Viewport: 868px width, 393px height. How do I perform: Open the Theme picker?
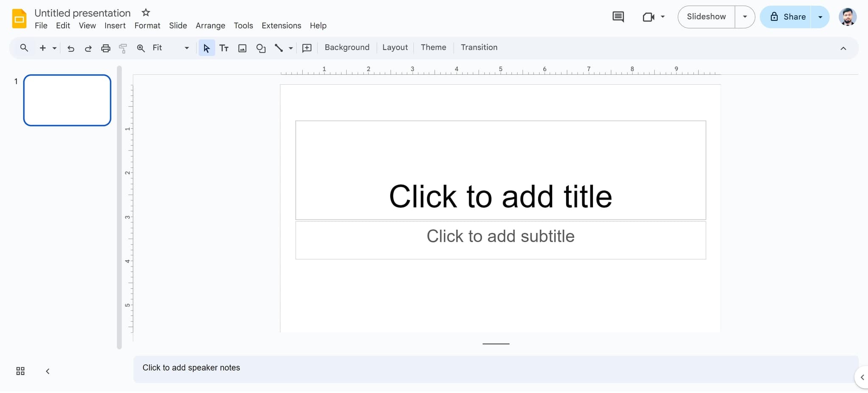click(433, 47)
